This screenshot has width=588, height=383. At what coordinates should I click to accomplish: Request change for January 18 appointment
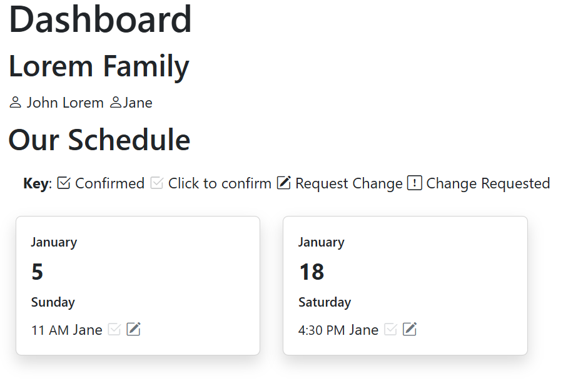click(410, 329)
